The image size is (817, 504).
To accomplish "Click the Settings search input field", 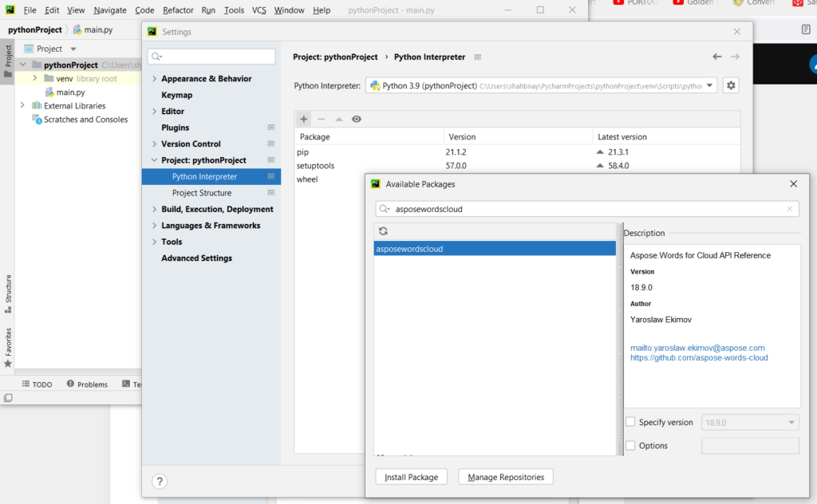I will 211,57.
